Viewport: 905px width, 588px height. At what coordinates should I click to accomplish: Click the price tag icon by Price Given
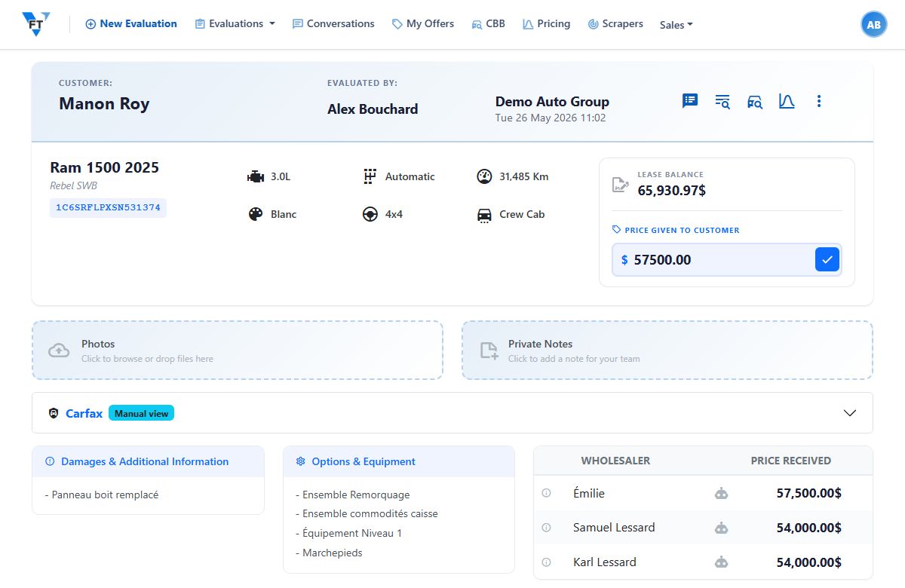click(x=617, y=230)
